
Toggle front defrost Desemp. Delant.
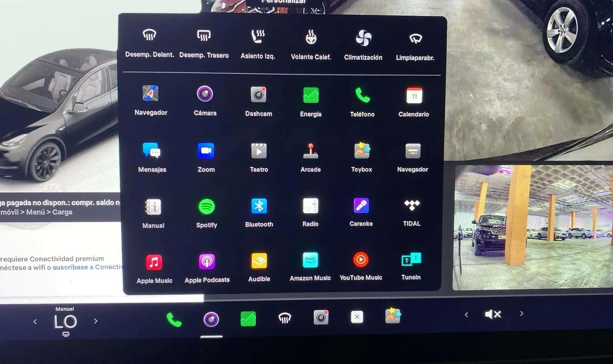[x=149, y=36]
